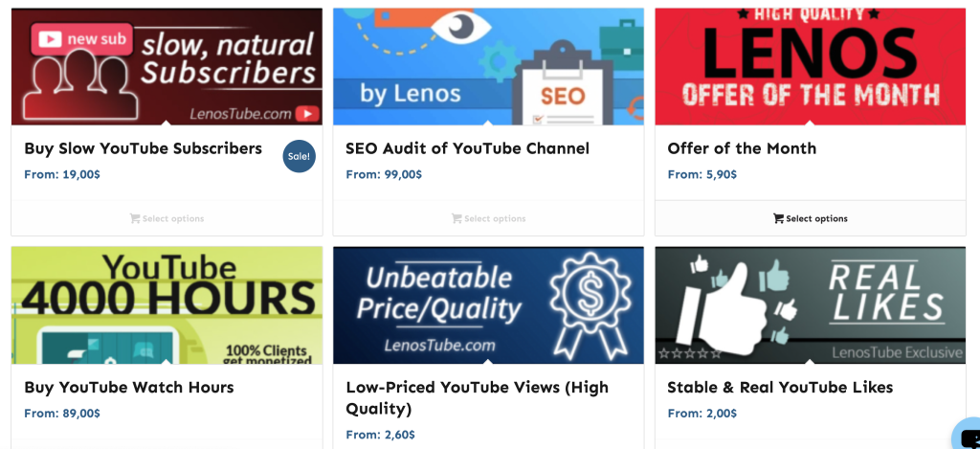Click the by Lenos SEO banner image
Image resolution: width=980 pixels, height=449 pixels.
tap(488, 66)
